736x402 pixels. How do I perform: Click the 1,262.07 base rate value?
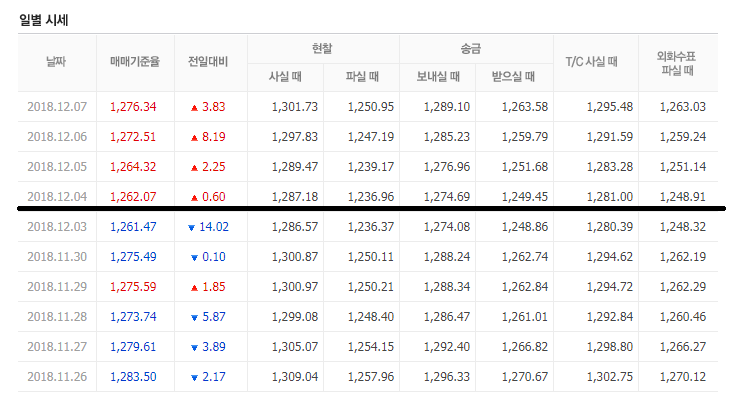coord(133,197)
